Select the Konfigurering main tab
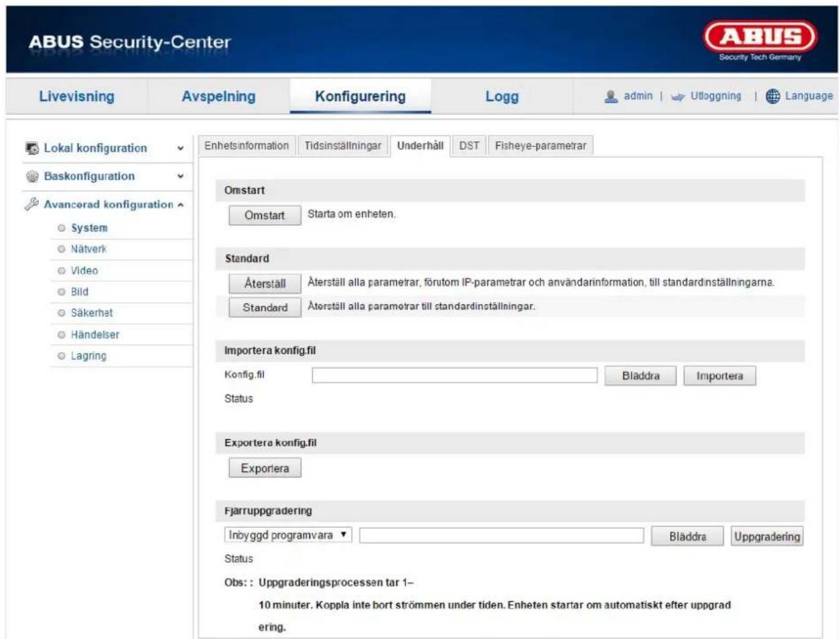840x639 pixels. tap(360, 96)
